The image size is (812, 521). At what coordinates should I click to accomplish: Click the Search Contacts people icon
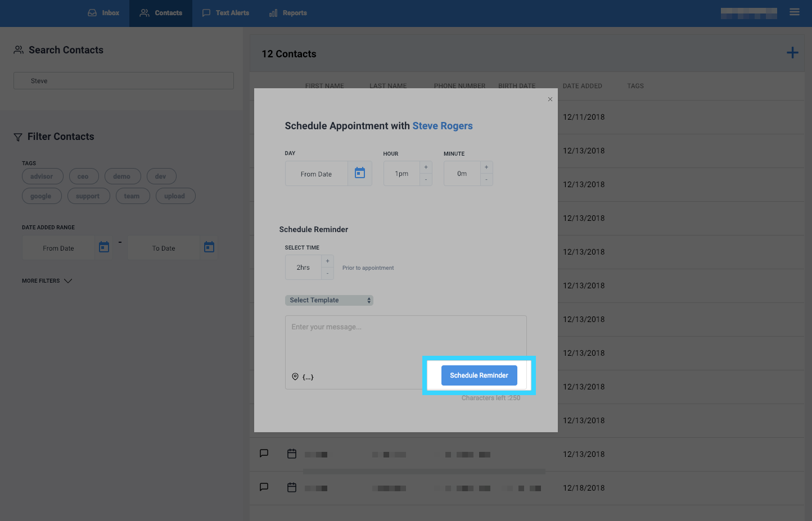point(19,50)
